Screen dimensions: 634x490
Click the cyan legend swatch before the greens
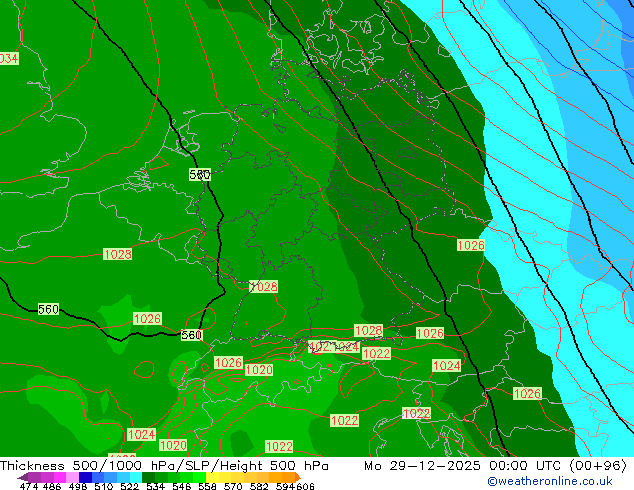pyautogui.click(x=136, y=477)
